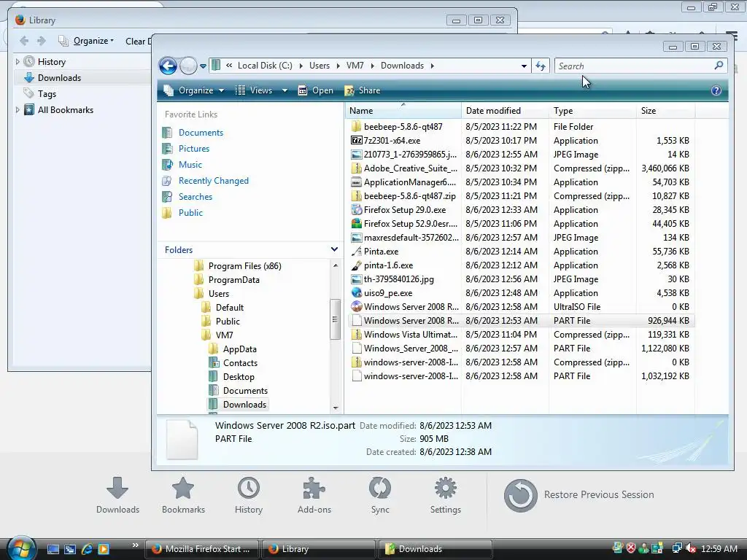Select the beebeep-5.8.6-qt487 folder icon
747x560 pixels.
point(356,127)
